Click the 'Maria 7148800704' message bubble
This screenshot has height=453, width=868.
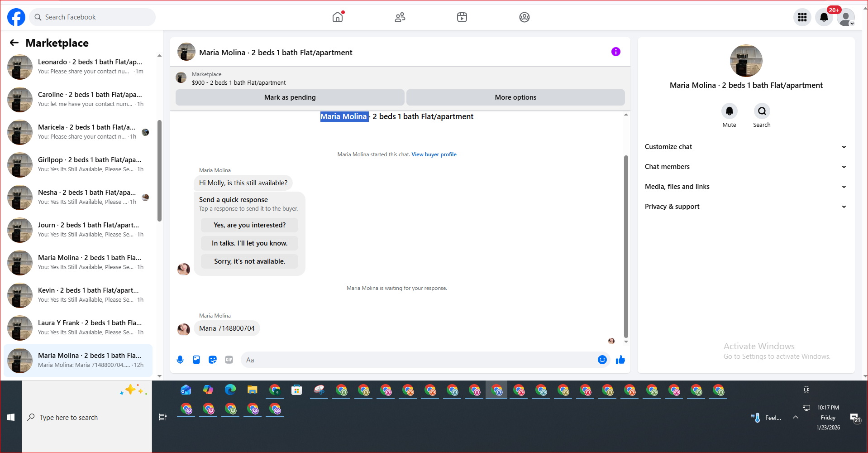227,328
